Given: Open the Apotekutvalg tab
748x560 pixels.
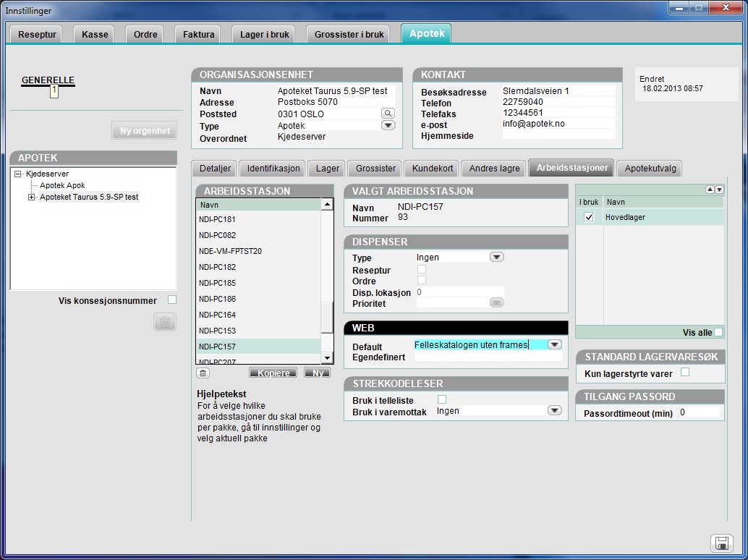Looking at the screenshot, I should (650, 168).
